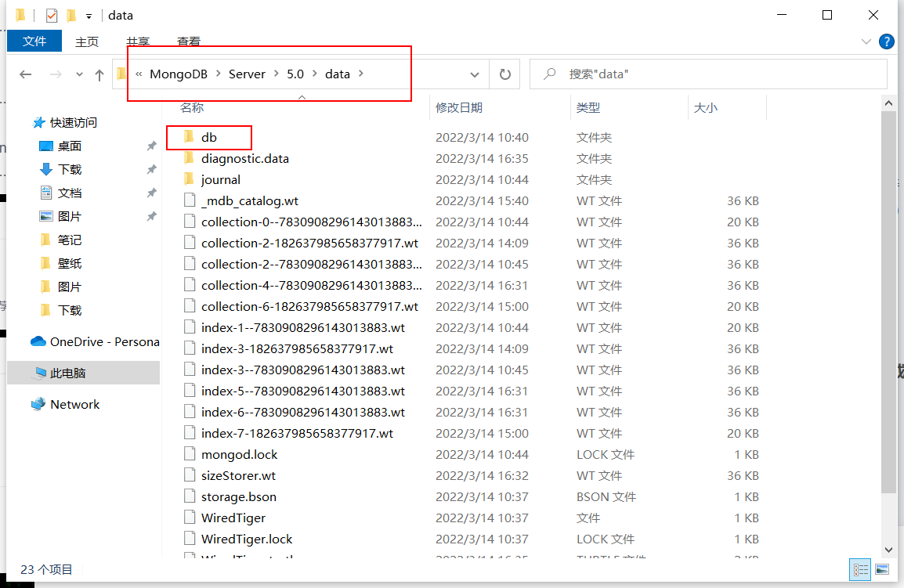
Task: Open 快速访问 in navigation pane
Action: 73,123
